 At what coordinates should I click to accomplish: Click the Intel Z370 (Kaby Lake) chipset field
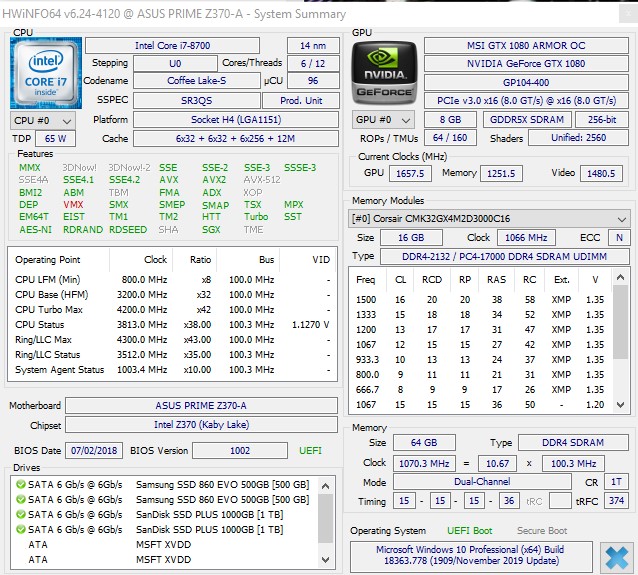201,425
